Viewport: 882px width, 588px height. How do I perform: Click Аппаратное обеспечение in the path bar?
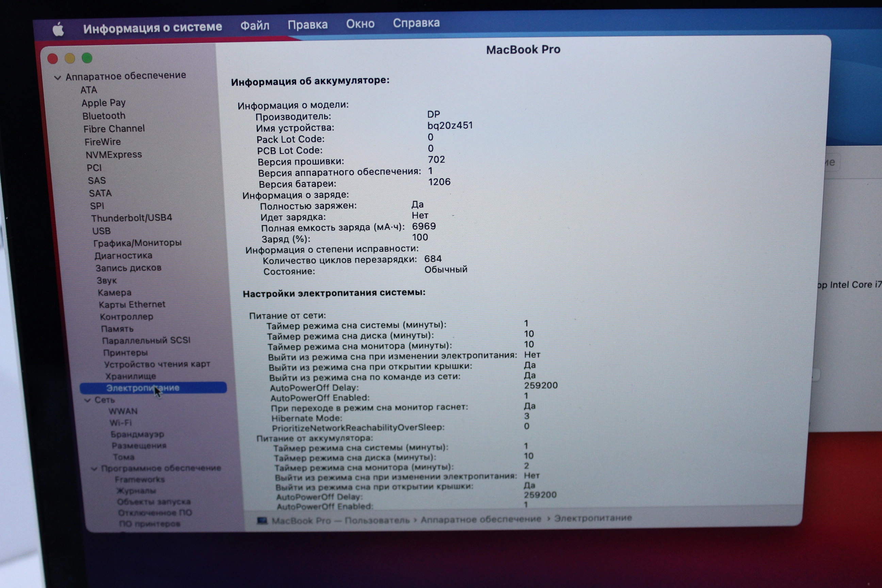pyautogui.click(x=481, y=519)
